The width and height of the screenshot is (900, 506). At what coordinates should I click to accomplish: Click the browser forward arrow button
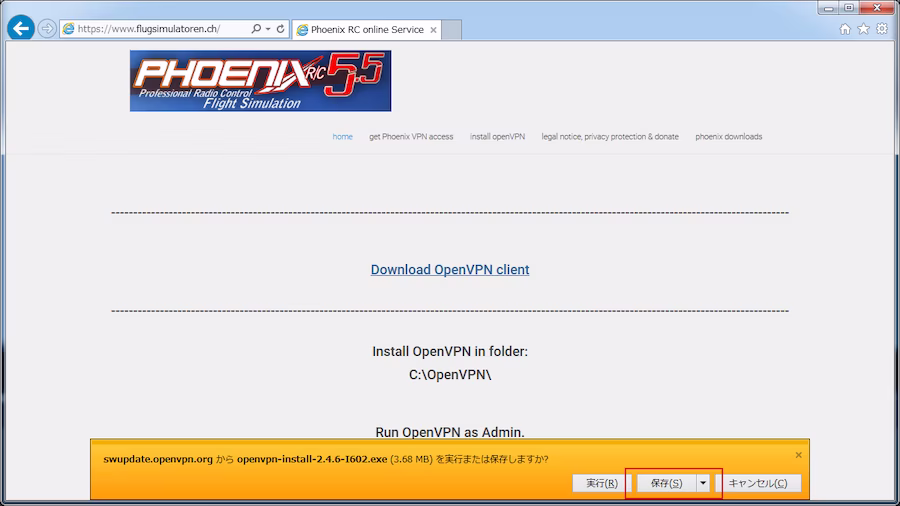click(x=46, y=28)
